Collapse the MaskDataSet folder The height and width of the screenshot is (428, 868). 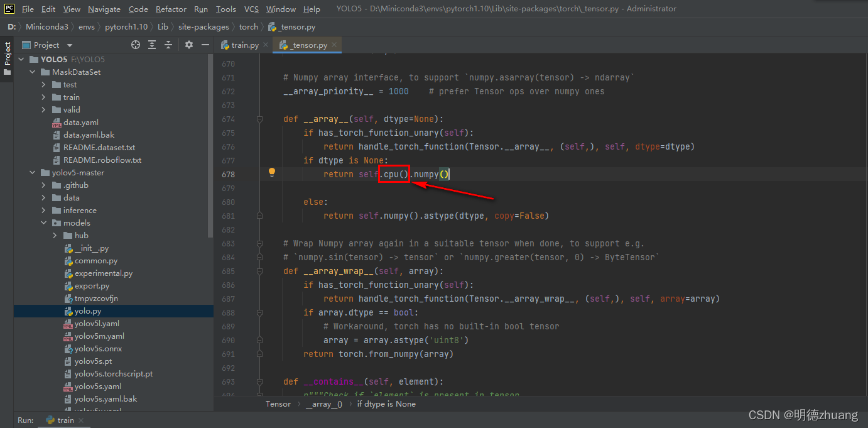pyautogui.click(x=32, y=72)
